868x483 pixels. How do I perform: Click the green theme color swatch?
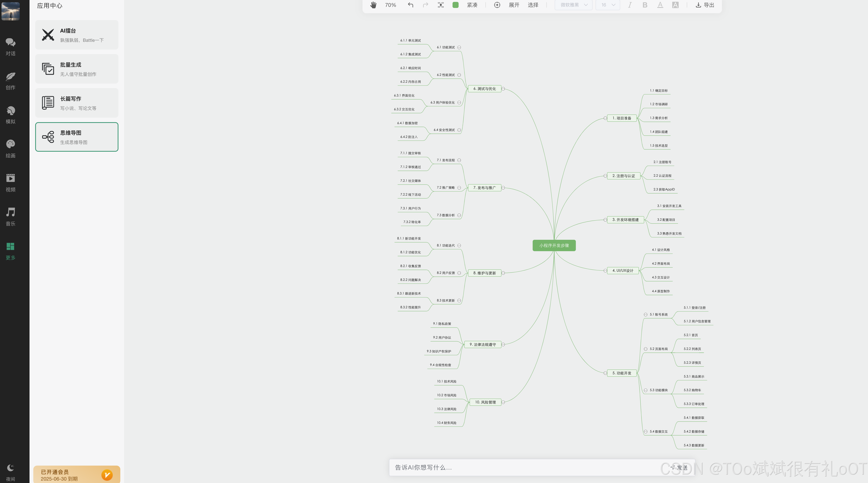[455, 5]
